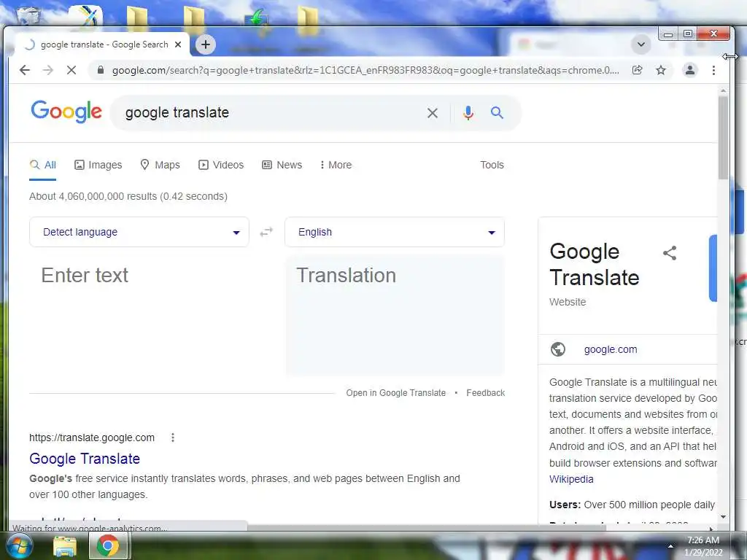Open the Chrome profile avatar icon

689,71
